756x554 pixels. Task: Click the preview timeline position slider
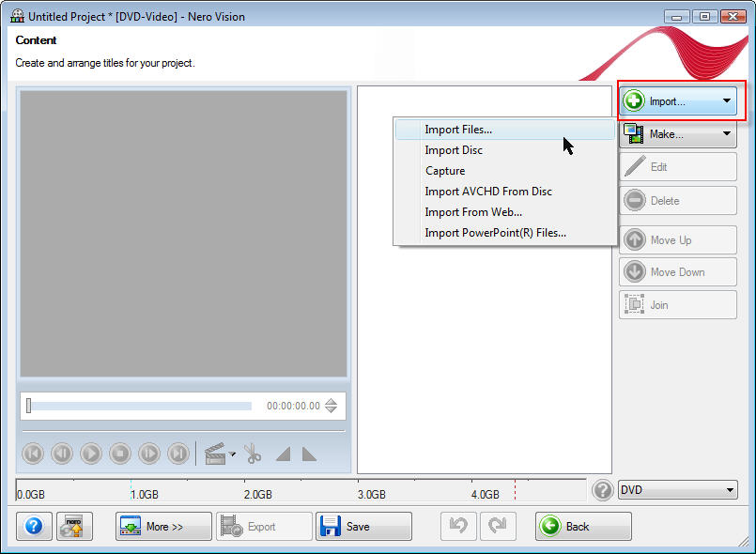coord(140,406)
